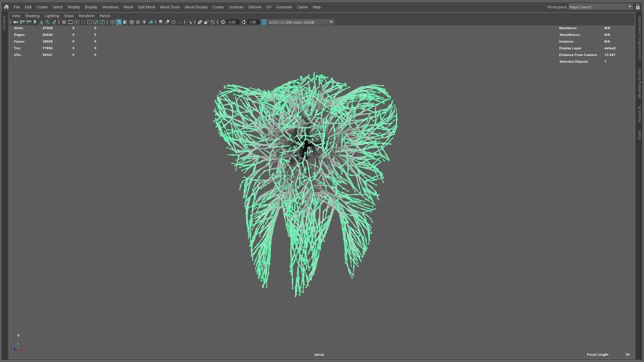Open the Edit Mesh menu
This screenshot has height=362, width=644.
pyautogui.click(x=147, y=7)
